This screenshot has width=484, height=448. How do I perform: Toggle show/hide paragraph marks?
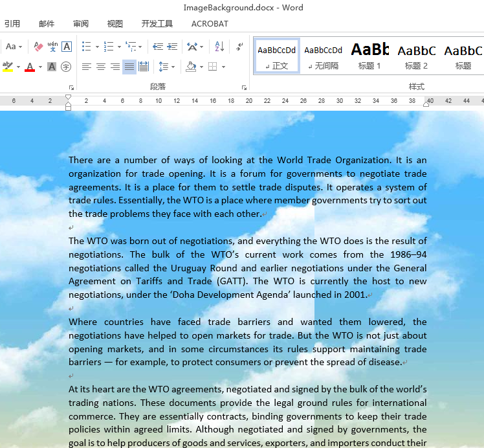click(239, 47)
